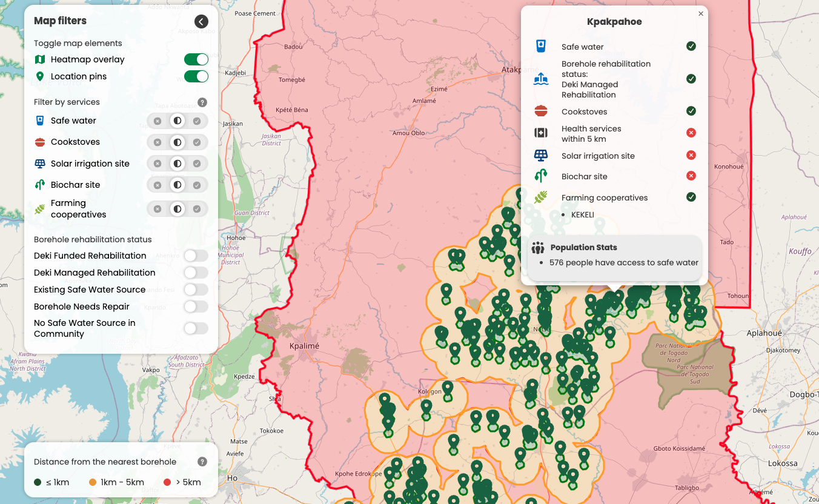Click green check beside popup Safe water
The height and width of the screenshot is (504, 819).
(x=691, y=46)
